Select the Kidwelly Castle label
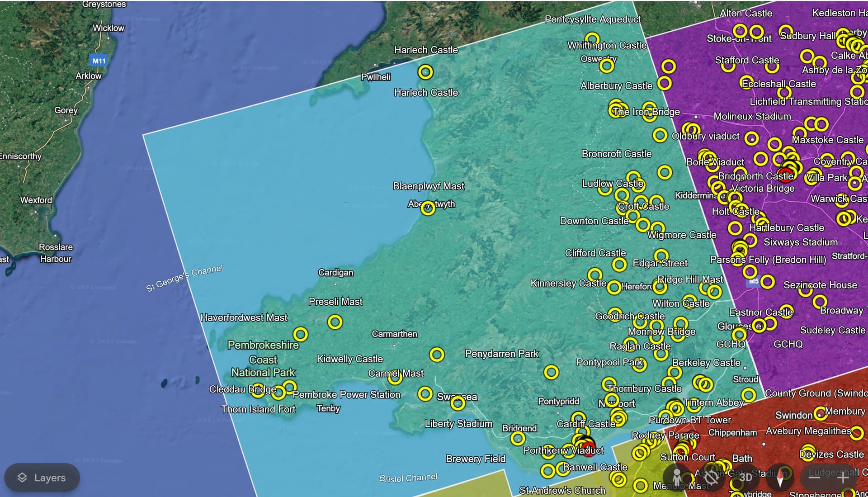The height and width of the screenshot is (497, 868). [349, 359]
